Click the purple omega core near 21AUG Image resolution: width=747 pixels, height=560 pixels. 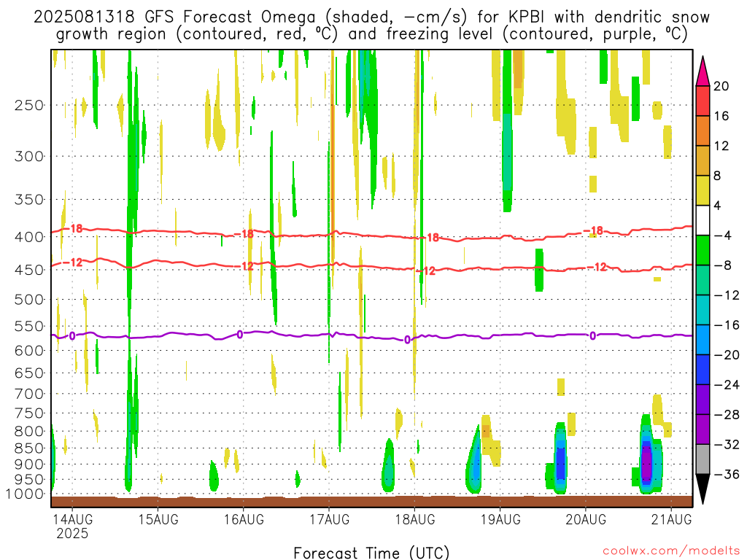click(x=646, y=461)
